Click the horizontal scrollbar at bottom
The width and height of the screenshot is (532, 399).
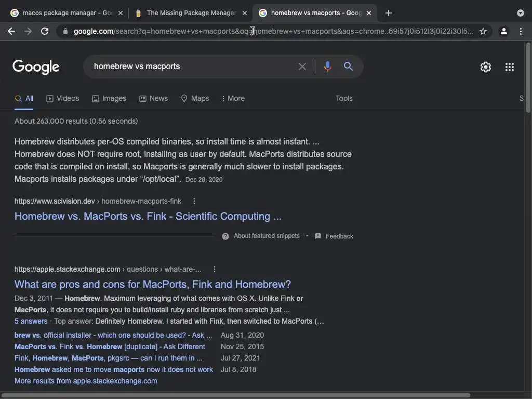coord(235,395)
